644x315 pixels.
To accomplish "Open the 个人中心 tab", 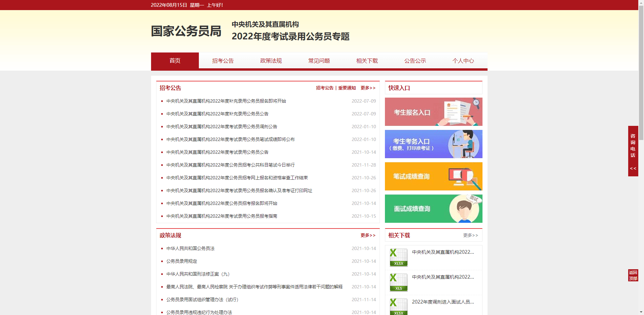I will [463, 61].
